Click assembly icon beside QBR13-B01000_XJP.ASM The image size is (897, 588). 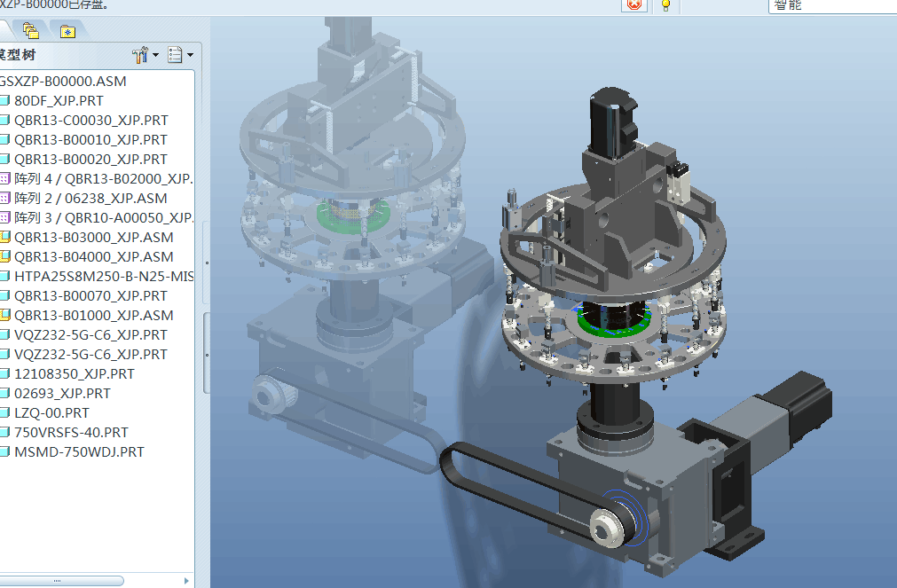[4, 315]
